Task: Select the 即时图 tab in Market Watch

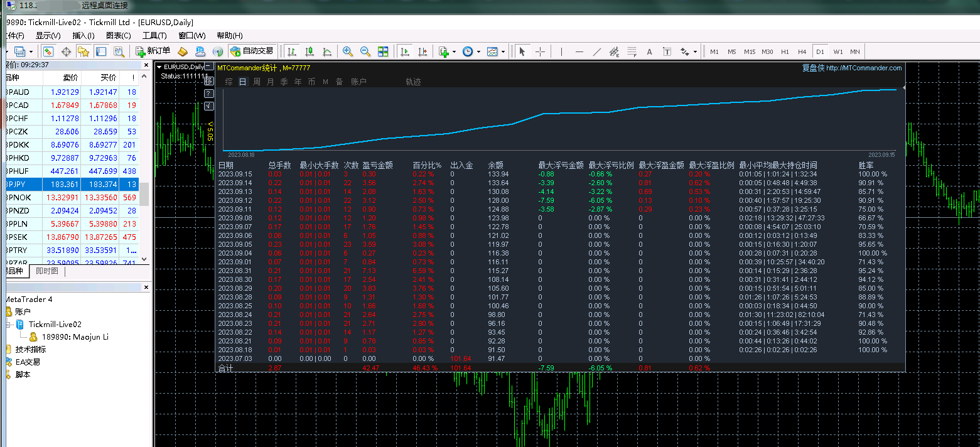Action: coord(47,271)
